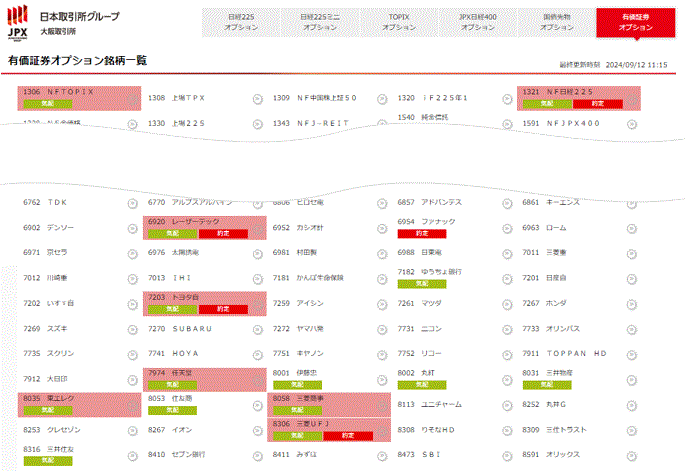Screen dimensions: 686x471
Task: Click green 気配 button under 8031 三井物産
Action: 547,385
